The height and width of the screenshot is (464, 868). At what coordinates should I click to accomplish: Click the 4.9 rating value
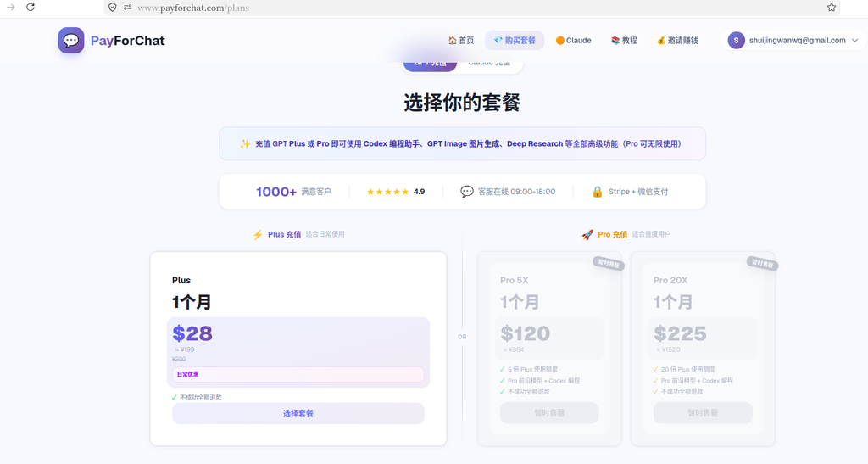click(419, 192)
